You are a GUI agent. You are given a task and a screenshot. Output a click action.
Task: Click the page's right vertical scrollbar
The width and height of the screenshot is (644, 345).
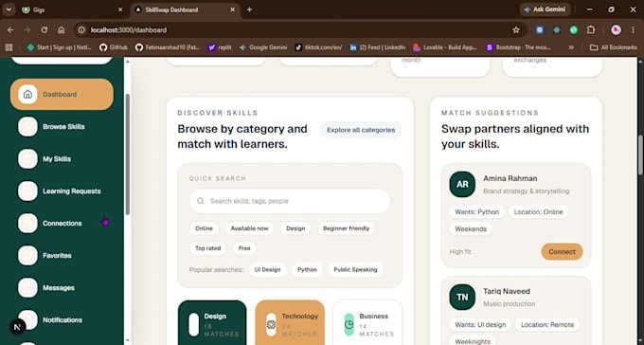(x=640, y=155)
